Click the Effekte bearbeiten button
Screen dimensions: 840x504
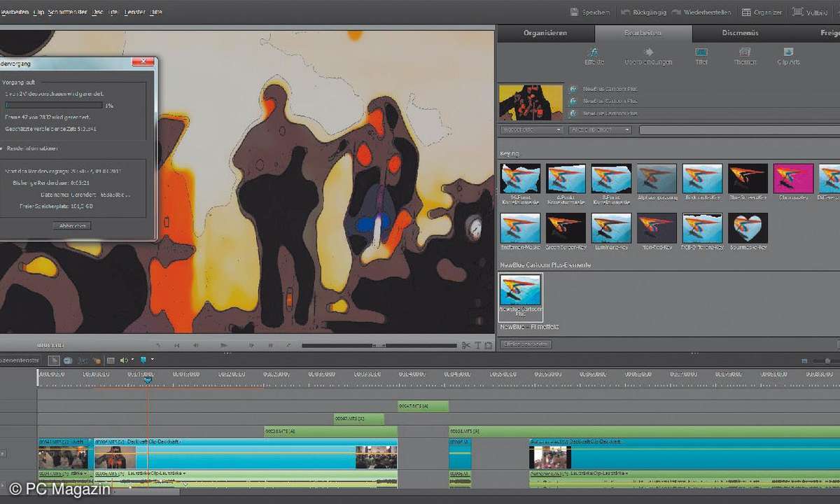(x=526, y=344)
